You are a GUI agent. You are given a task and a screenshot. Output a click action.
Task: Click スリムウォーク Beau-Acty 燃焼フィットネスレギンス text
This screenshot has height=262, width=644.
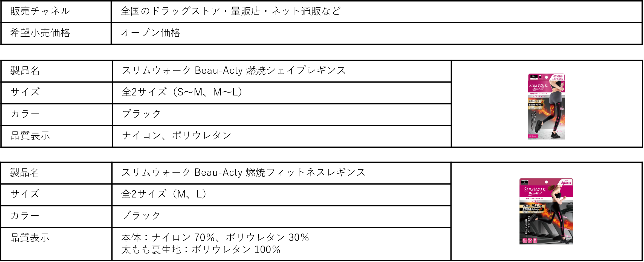coord(243,173)
